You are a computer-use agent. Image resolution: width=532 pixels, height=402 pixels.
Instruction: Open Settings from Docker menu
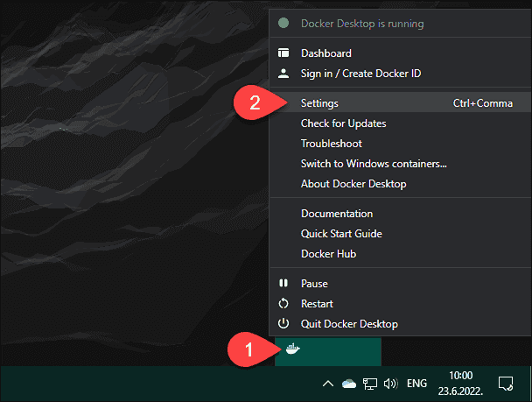pos(319,103)
